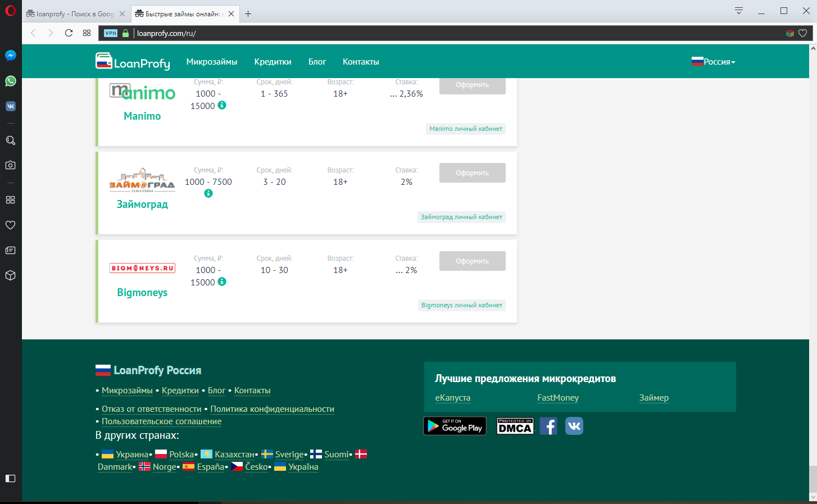Viewport: 817px width, 504px height.
Task: Open Отказ от ответственности link
Action: pos(152,409)
